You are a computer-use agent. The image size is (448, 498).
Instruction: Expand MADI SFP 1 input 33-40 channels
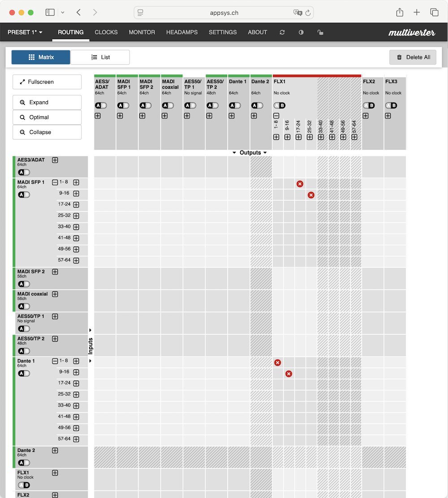(x=76, y=227)
